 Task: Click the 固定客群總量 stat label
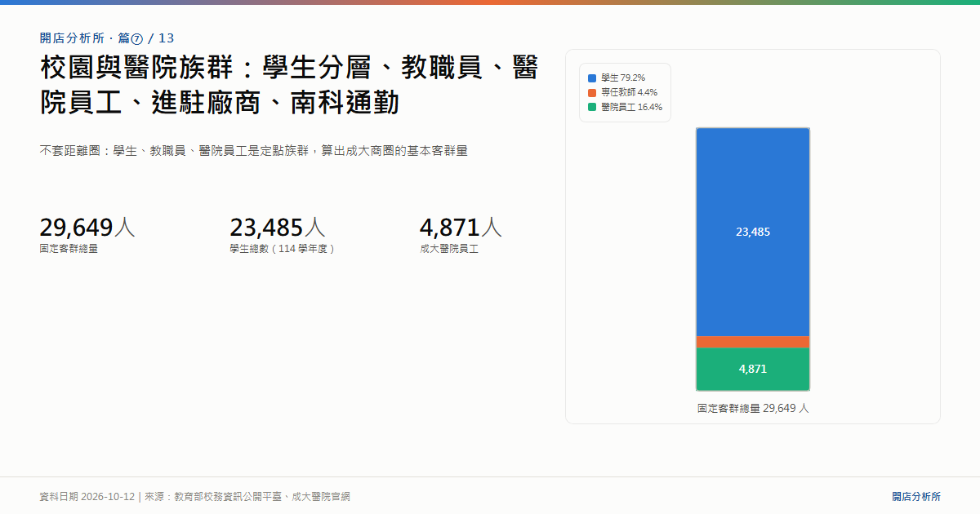[x=69, y=249]
